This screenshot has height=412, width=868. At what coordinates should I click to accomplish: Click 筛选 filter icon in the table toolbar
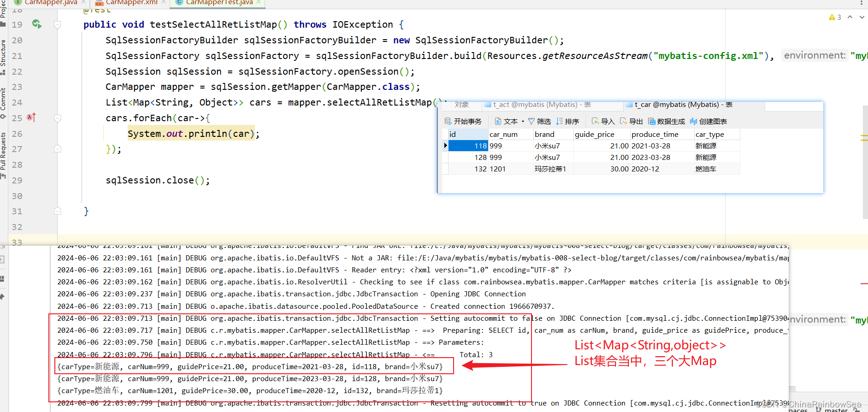coord(531,121)
